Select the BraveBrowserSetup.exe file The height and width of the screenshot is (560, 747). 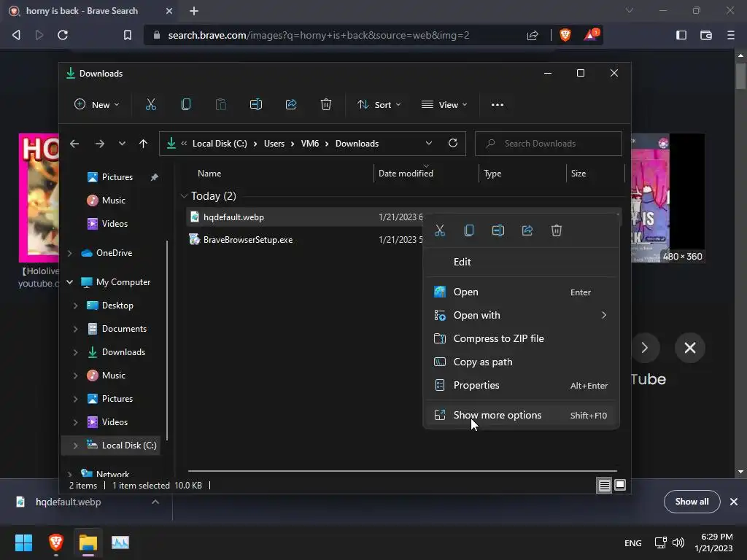[248, 240]
